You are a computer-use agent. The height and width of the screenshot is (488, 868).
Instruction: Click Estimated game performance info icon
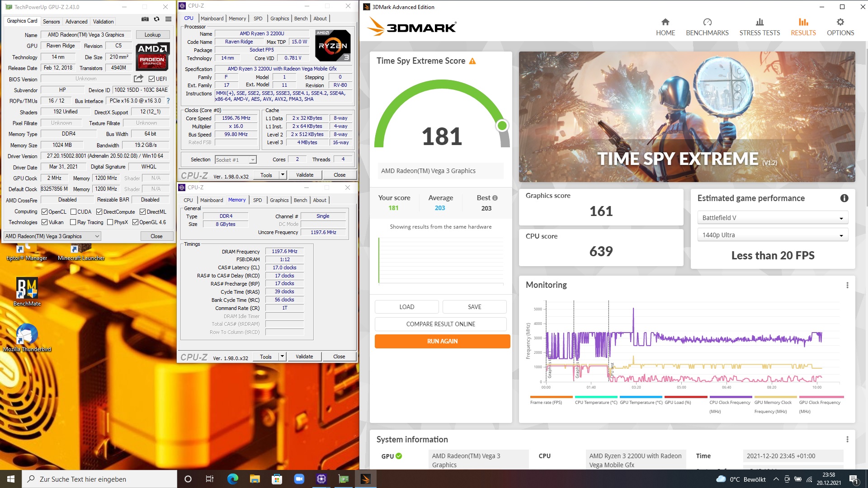[844, 198]
